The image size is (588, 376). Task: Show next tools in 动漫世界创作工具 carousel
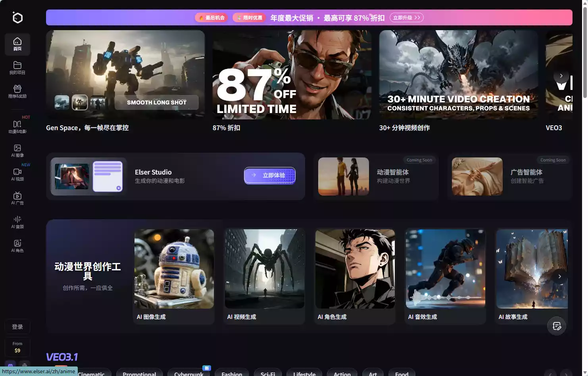click(559, 276)
